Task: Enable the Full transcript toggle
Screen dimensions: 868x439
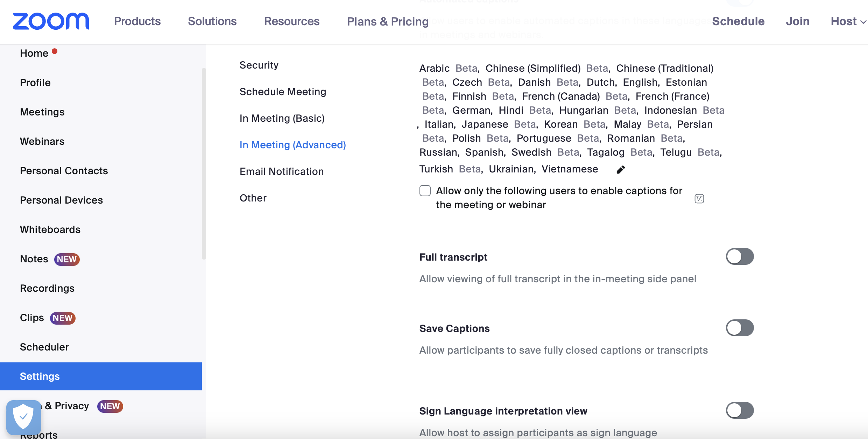Action: (x=740, y=256)
